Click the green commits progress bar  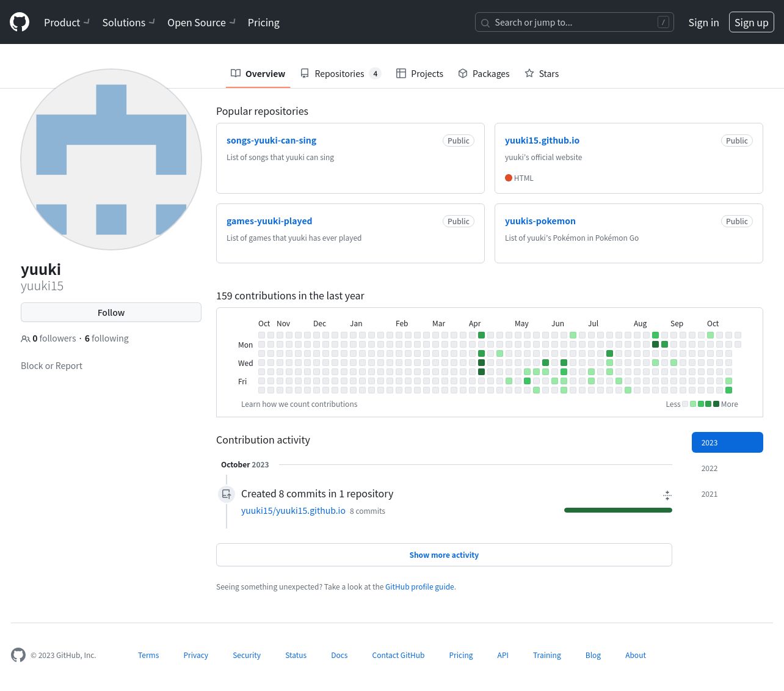618,510
